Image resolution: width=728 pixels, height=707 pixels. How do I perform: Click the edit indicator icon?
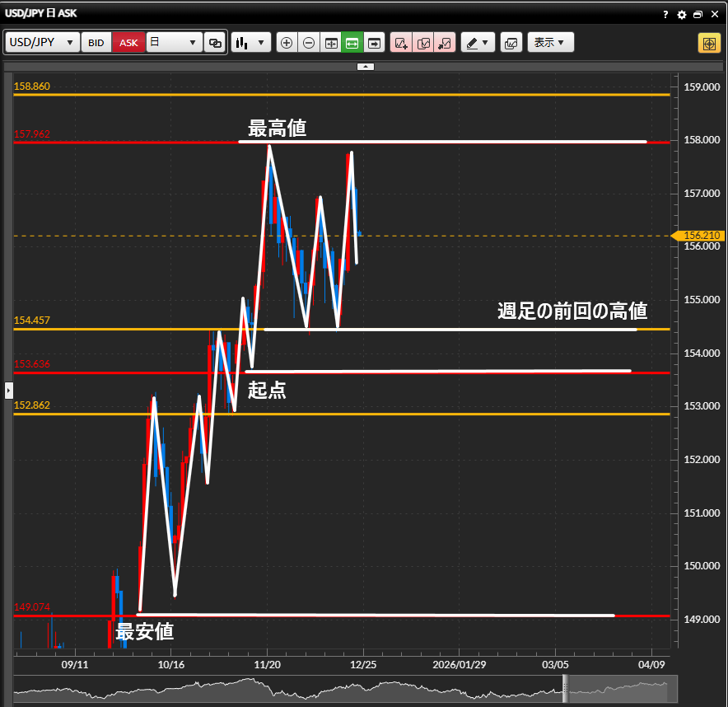tap(423, 43)
